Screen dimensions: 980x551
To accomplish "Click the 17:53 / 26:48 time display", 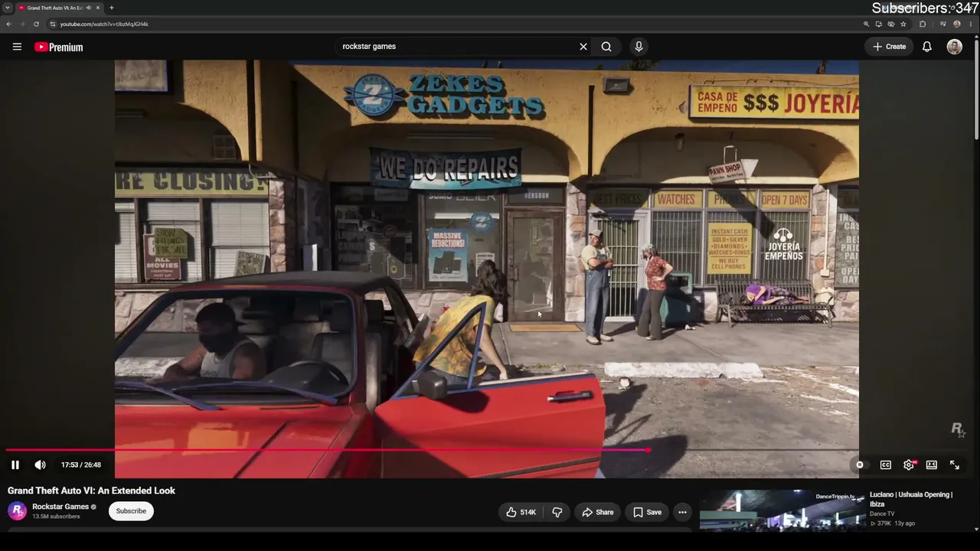I will coord(81,465).
